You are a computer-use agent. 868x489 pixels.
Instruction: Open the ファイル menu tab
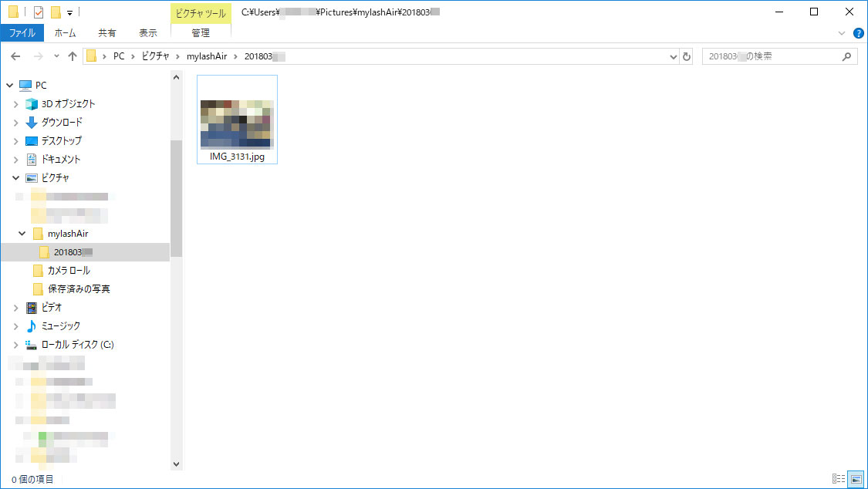(22, 33)
